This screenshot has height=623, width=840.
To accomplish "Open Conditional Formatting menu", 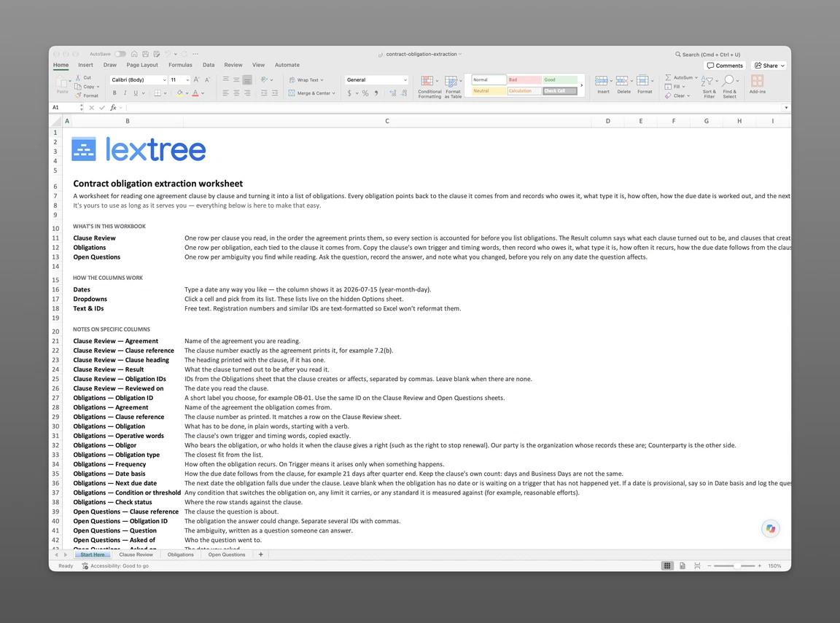I will click(429, 86).
